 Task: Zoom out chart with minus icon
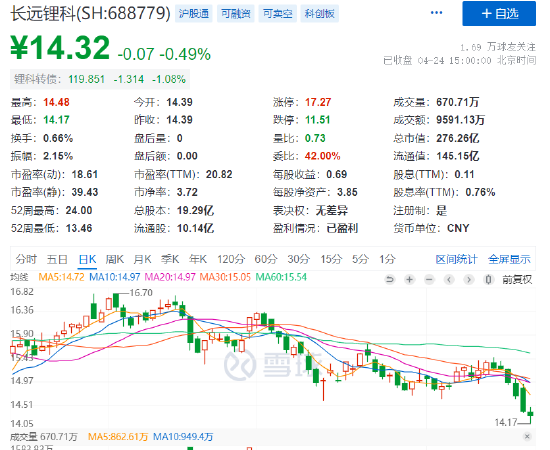tap(429, 280)
